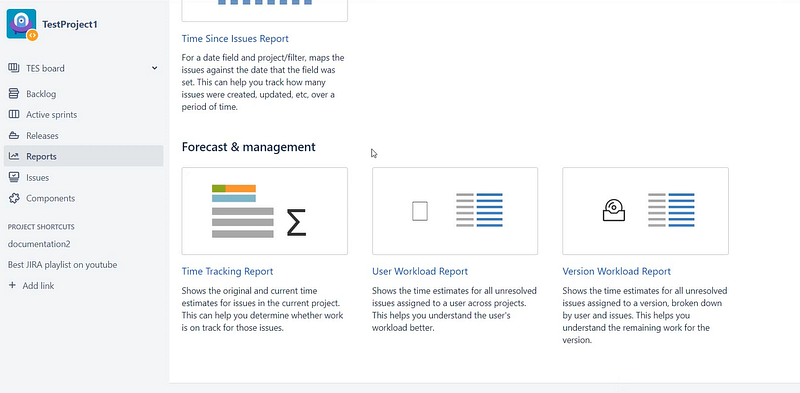Viewport: 800px width, 393px height.
Task: Click the Active sprints board icon
Action: 14,115
